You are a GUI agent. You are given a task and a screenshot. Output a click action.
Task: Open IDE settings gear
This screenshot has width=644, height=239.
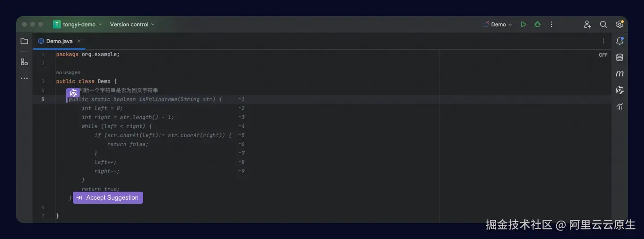click(x=619, y=25)
